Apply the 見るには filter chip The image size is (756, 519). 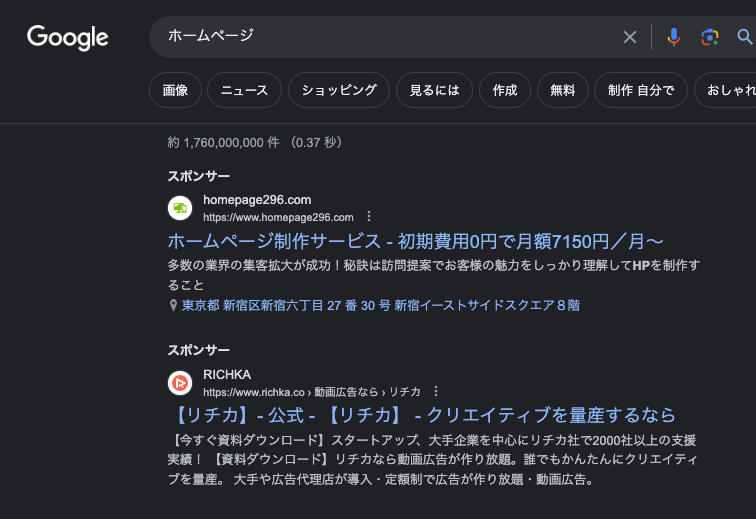click(434, 90)
